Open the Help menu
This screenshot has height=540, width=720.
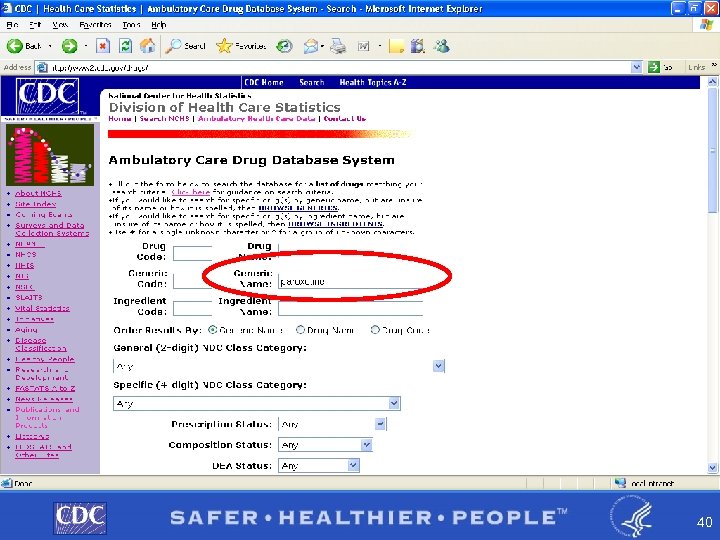click(158, 24)
